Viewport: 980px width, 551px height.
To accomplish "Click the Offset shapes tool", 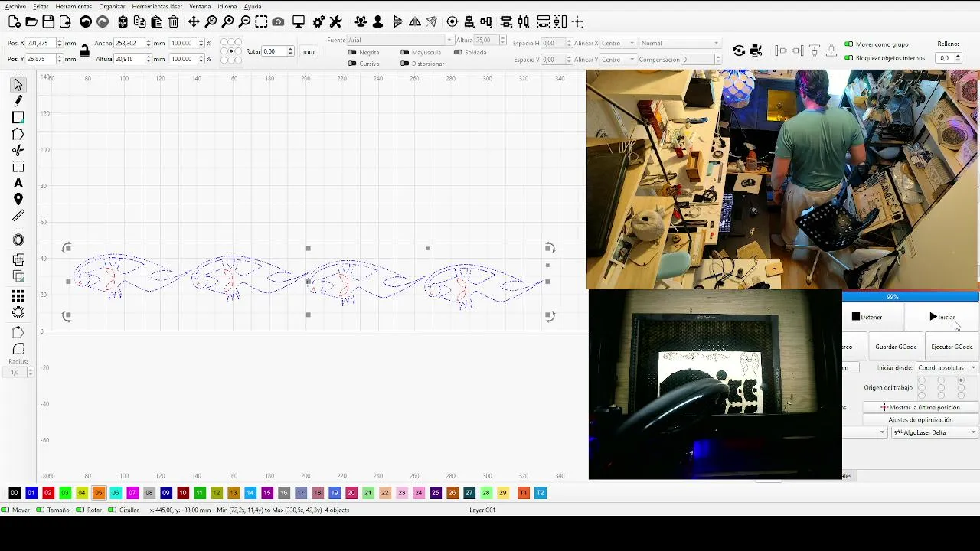I will tap(18, 240).
